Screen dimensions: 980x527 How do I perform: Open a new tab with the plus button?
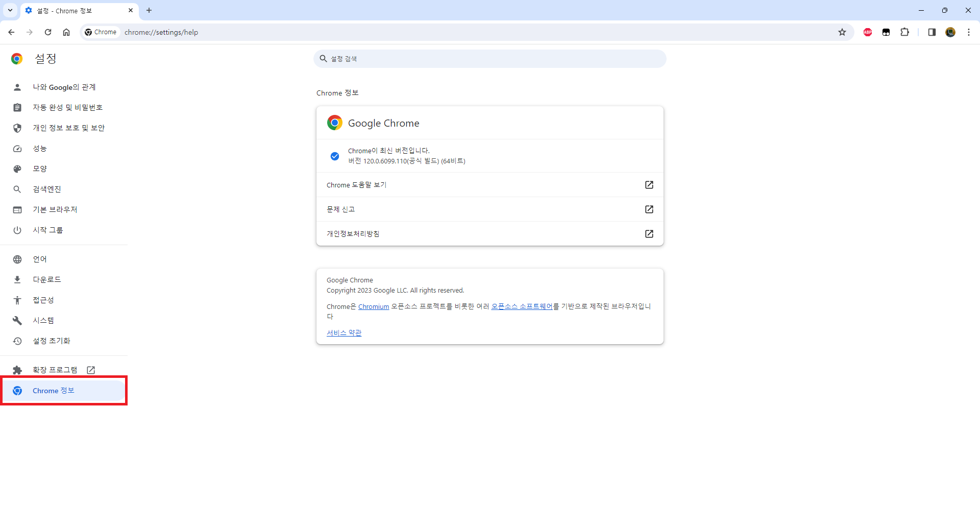click(149, 10)
